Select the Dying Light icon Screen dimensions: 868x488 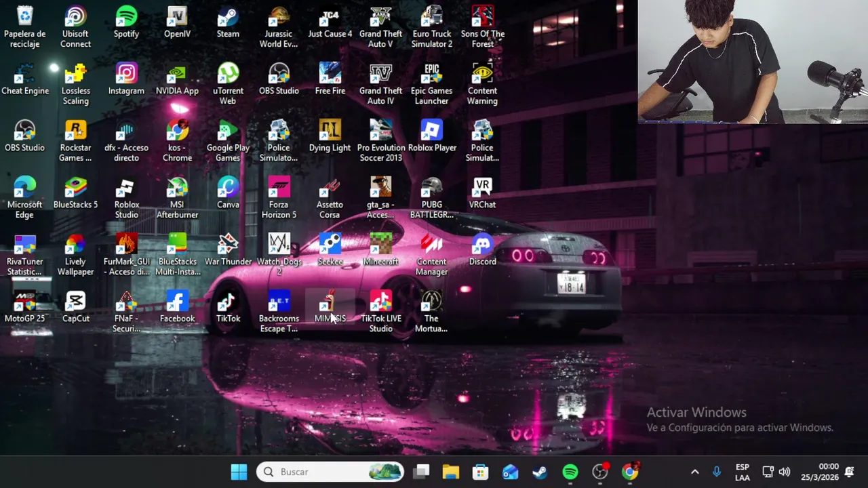coord(330,136)
